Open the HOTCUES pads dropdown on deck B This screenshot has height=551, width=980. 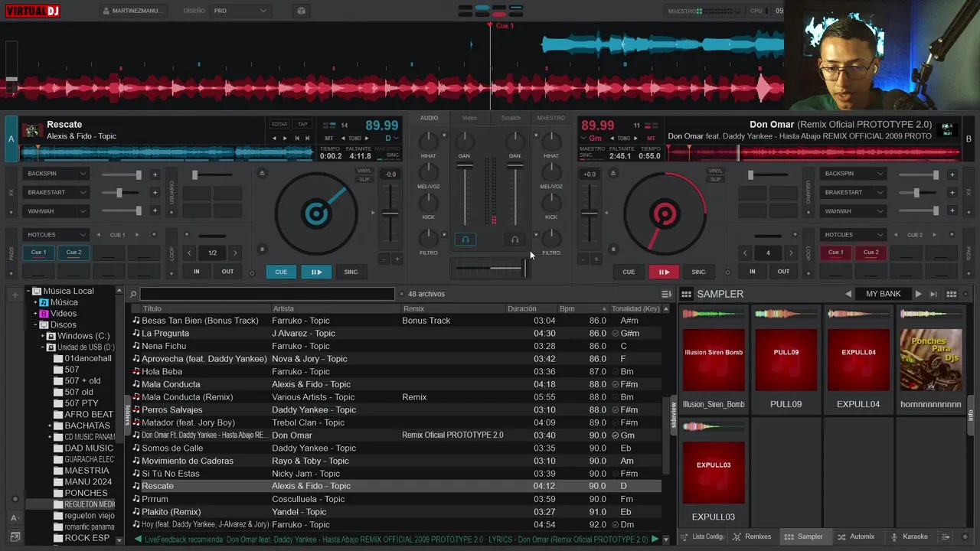(x=854, y=235)
